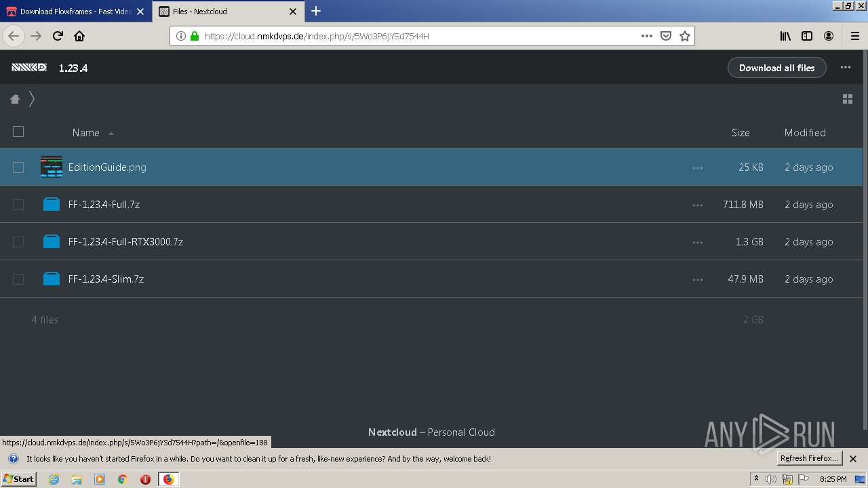
Task: Sort files by Size column
Action: [741, 133]
